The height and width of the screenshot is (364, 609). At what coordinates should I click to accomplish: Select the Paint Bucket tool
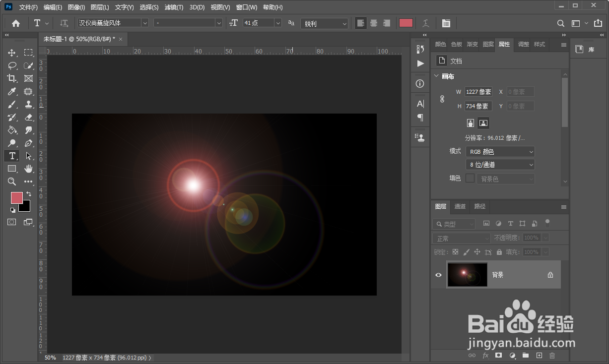click(12, 130)
